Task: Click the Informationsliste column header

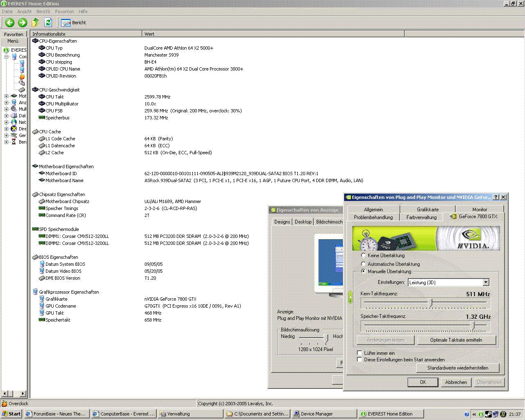Action: coord(86,34)
